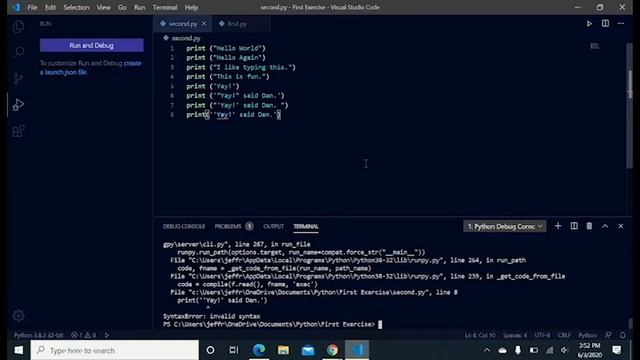Kill terminal with trash icon

[589, 226]
